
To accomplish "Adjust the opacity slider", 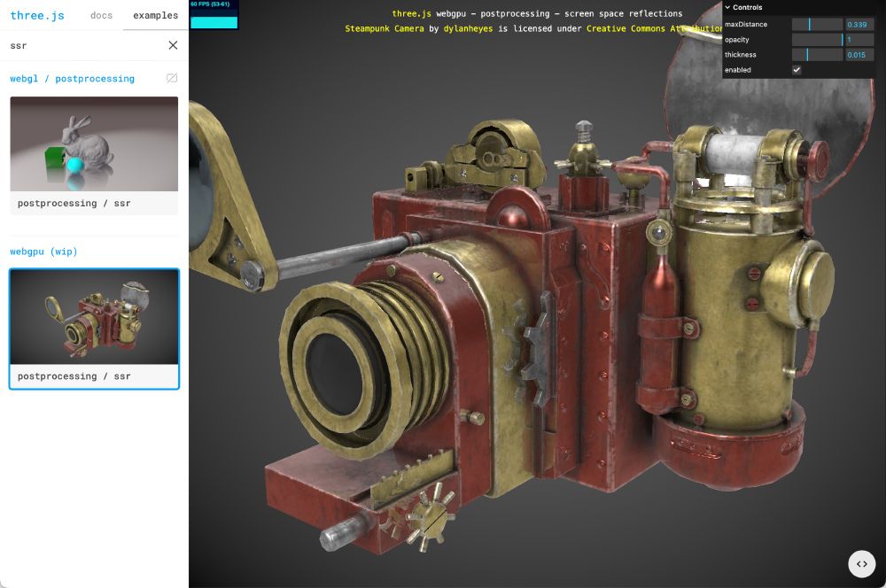I will tap(817, 40).
